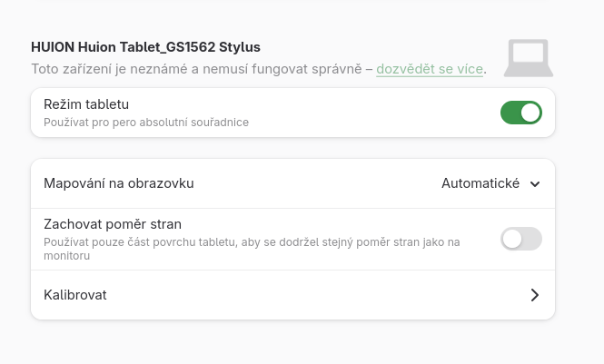Enable the Zachovat poměr stran switch
Viewport: 604px width, 364px height.
(x=521, y=239)
